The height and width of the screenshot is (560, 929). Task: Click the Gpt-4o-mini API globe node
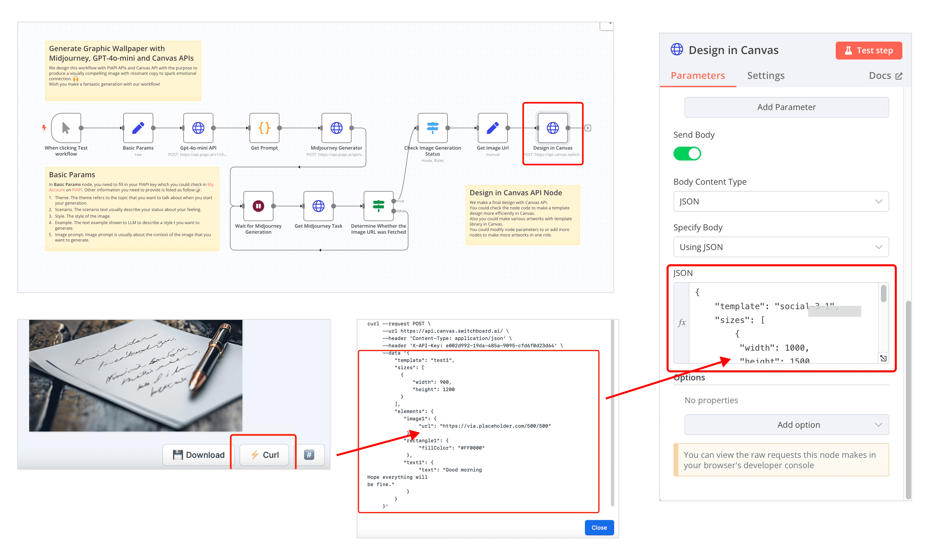click(x=198, y=128)
